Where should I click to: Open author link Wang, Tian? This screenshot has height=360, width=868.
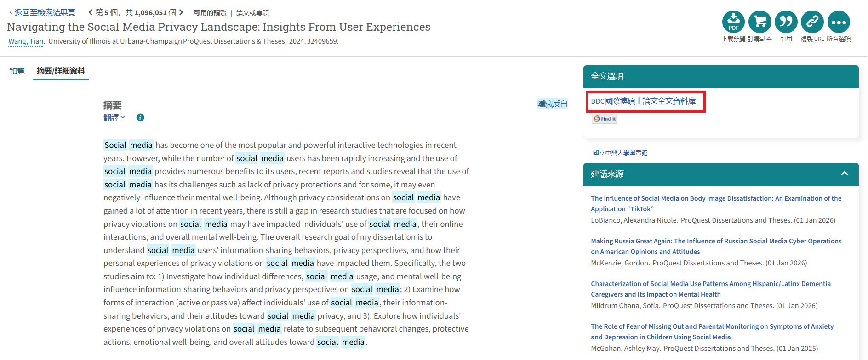(26, 41)
